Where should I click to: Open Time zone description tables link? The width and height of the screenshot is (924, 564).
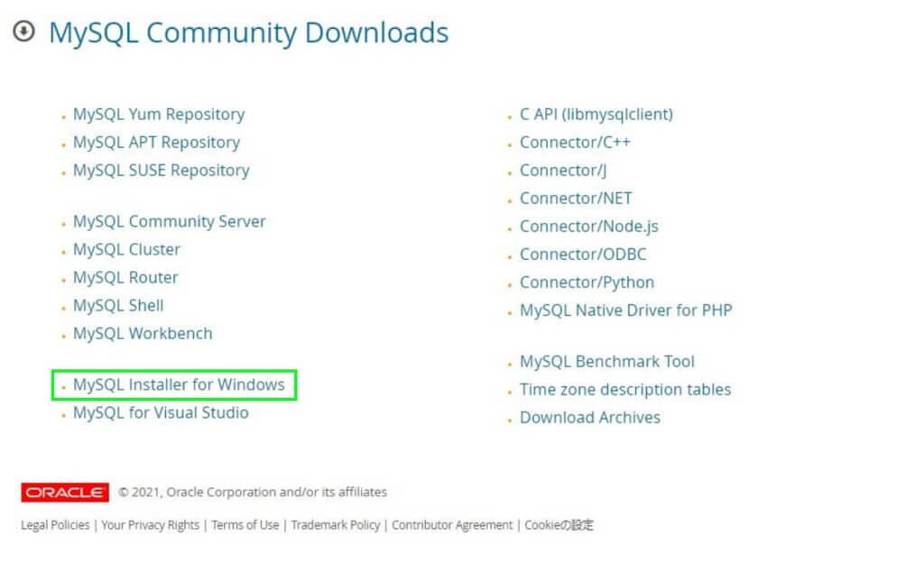[624, 390]
